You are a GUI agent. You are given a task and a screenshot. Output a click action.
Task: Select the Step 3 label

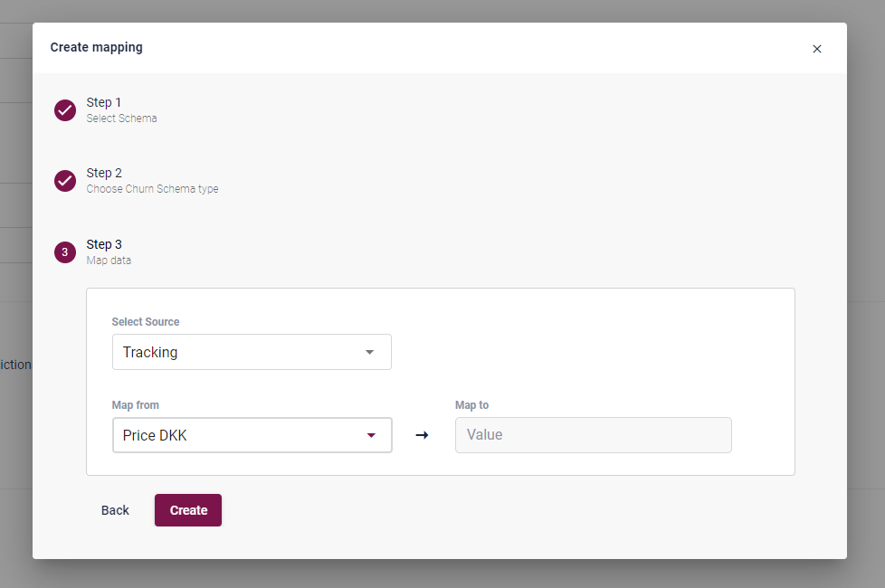(x=104, y=244)
